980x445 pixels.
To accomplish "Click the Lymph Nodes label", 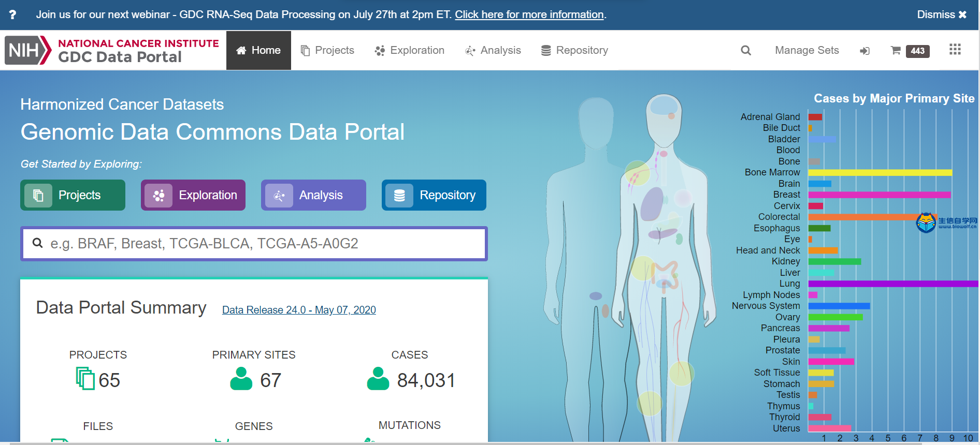I will pos(771,295).
